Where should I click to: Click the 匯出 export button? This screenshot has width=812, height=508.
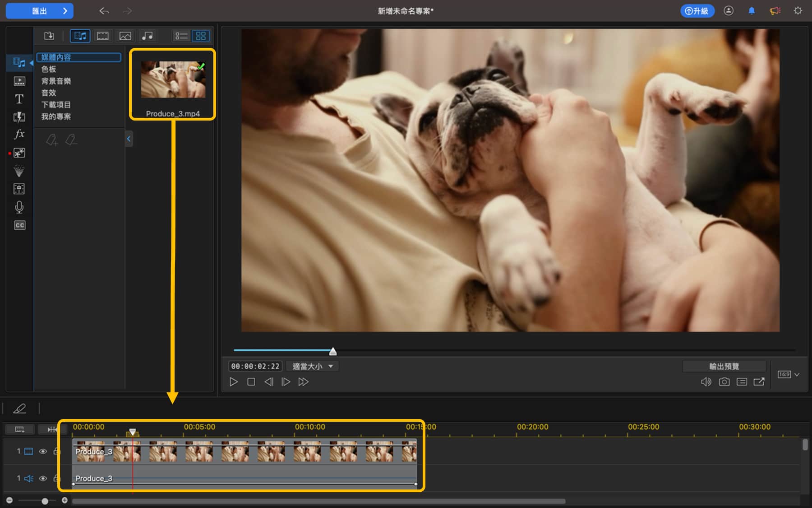click(x=40, y=11)
